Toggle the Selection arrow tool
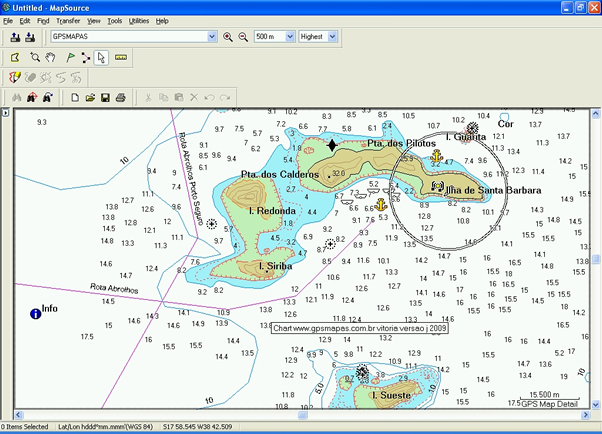This screenshot has height=434, width=602. click(101, 58)
